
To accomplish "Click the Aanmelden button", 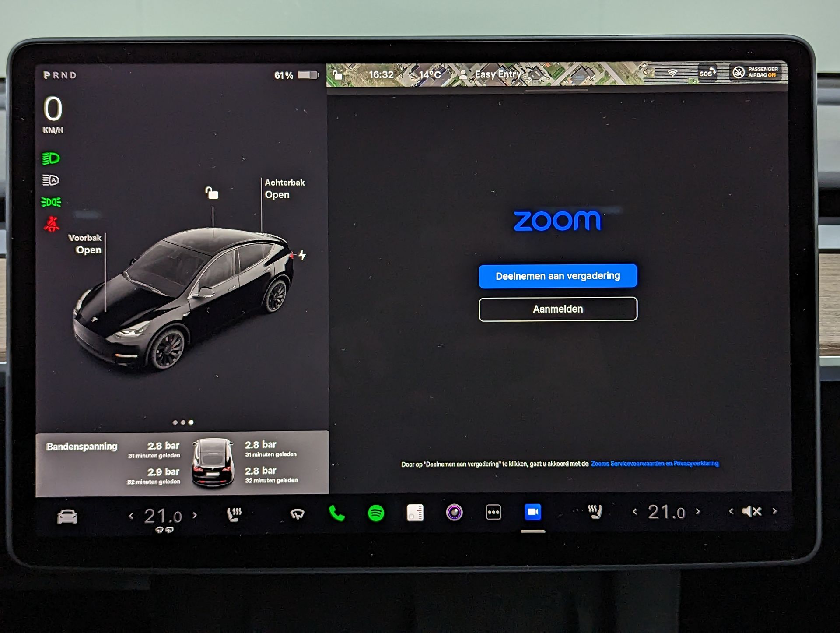I will tap(558, 309).
